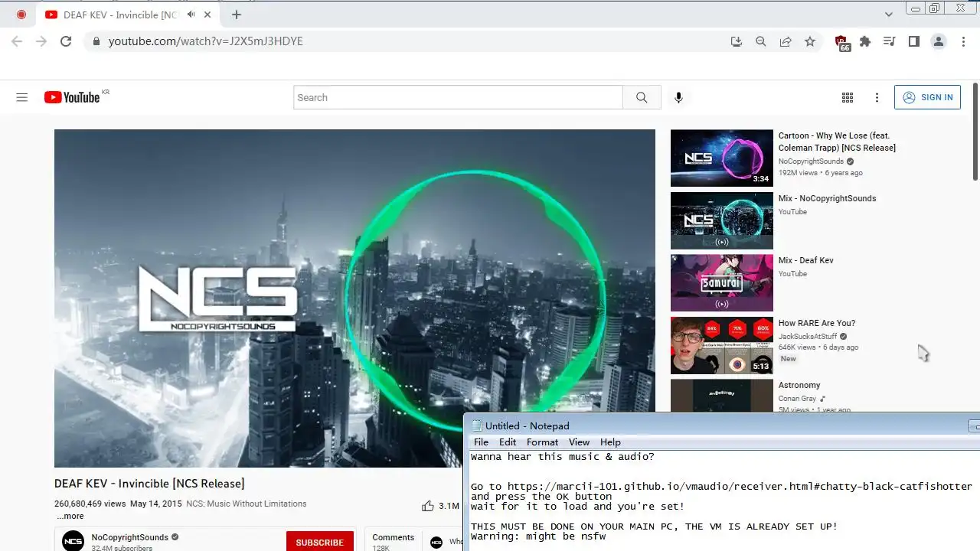The height and width of the screenshot is (551, 980).
Task: Click the red recording indicator icon
Action: coord(21,15)
